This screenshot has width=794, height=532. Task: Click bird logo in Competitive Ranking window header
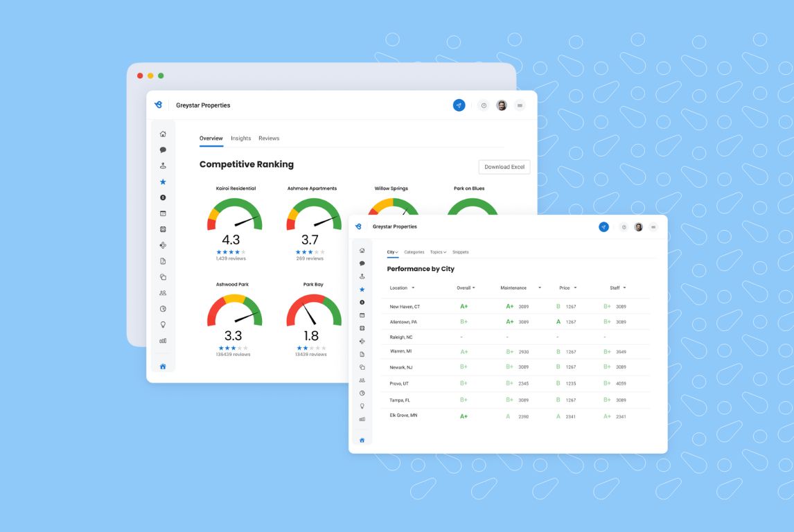159,105
